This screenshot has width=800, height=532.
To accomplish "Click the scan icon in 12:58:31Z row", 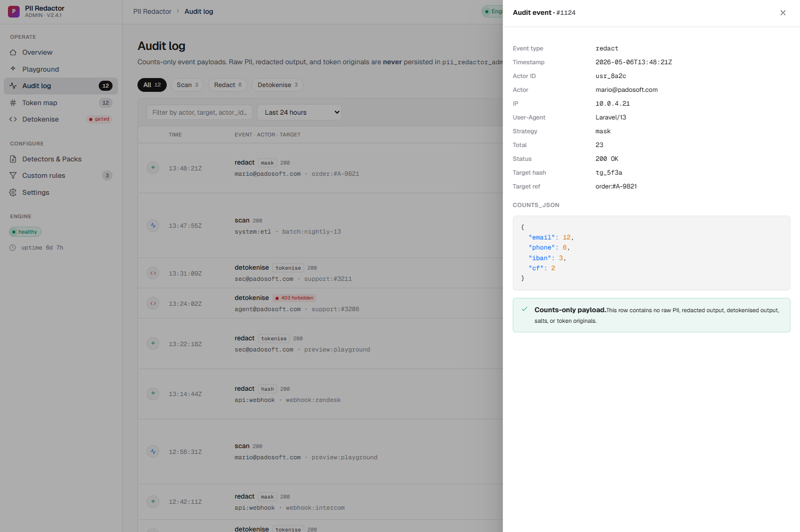I will click(153, 452).
